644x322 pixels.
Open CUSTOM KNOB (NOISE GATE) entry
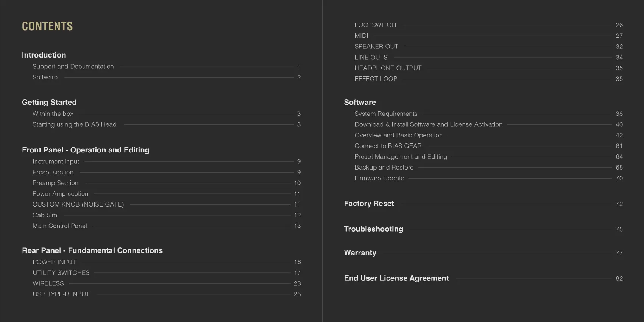78,204
